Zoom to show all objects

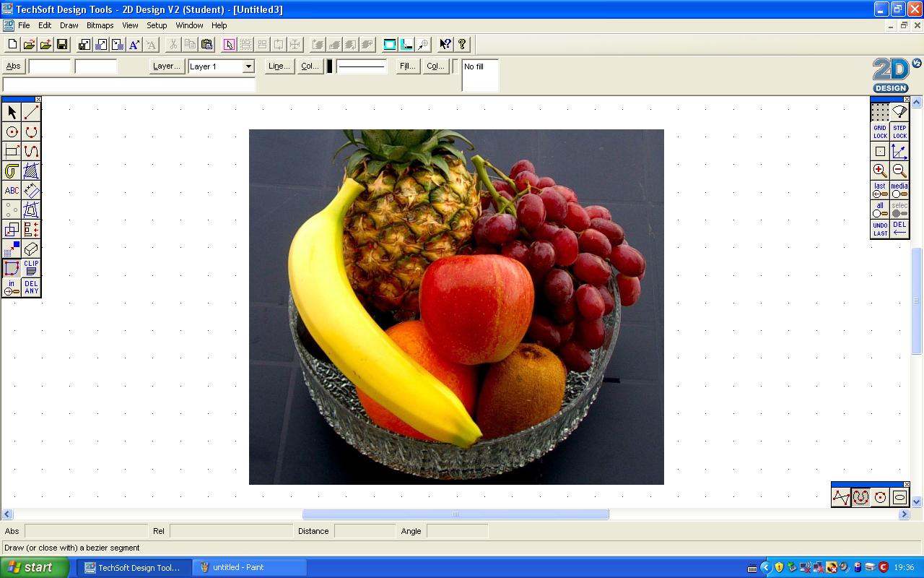point(880,210)
